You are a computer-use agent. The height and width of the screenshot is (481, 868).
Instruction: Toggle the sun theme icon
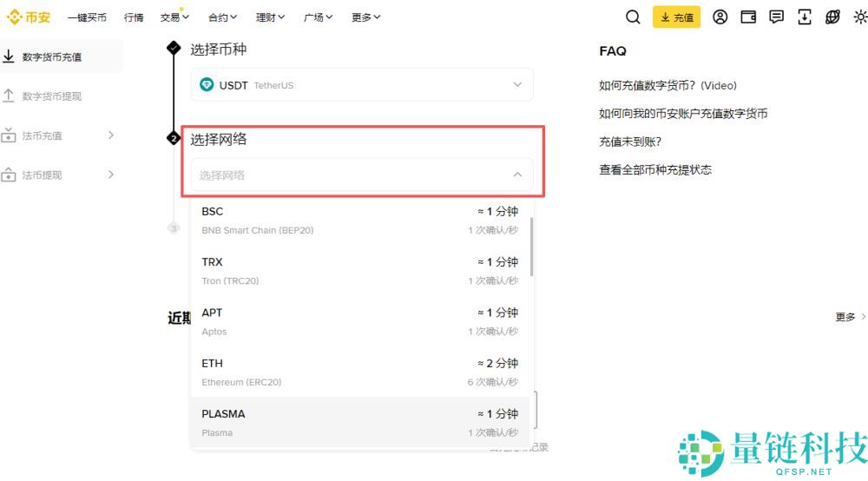pyautogui.click(x=860, y=17)
